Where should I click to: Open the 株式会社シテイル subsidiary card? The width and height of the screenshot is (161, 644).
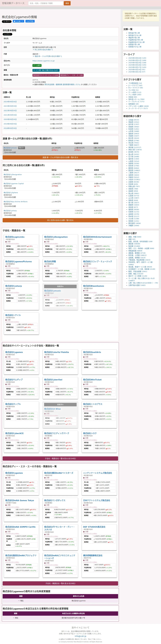coord(13,315)
